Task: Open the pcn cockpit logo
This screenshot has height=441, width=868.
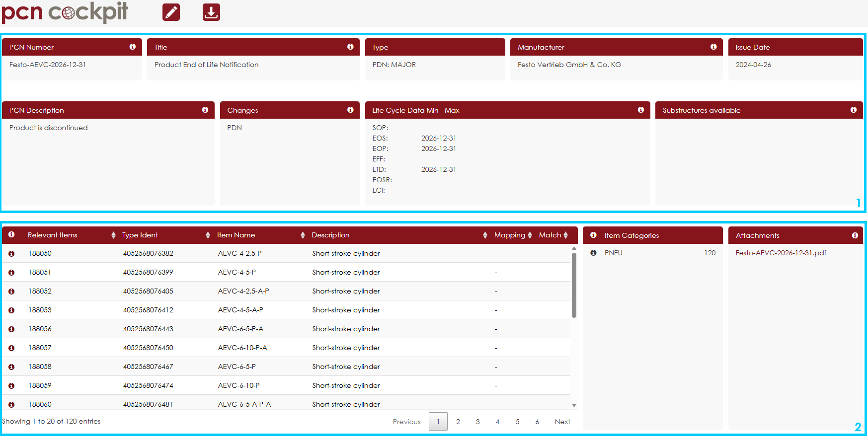Action: tap(65, 12)
